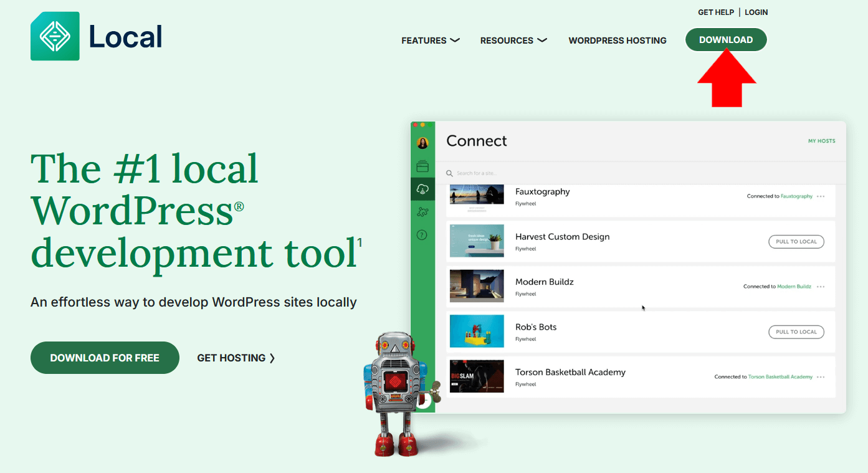Expand the Resources dropdown menu
Image resolution: width=868 pixels, height=473 pixels.
513,41
